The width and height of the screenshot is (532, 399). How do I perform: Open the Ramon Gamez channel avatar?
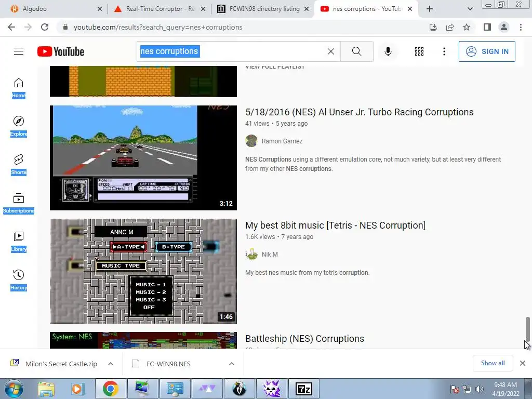click(x=251, y=141)
